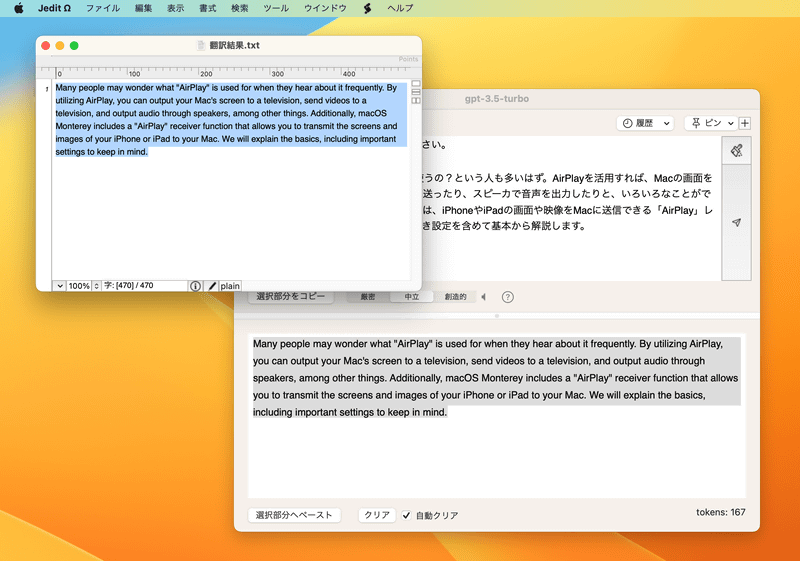Click the 100% zoom value in status bar
This screenshot has width=800, height=561.
[x=79, y=286]
